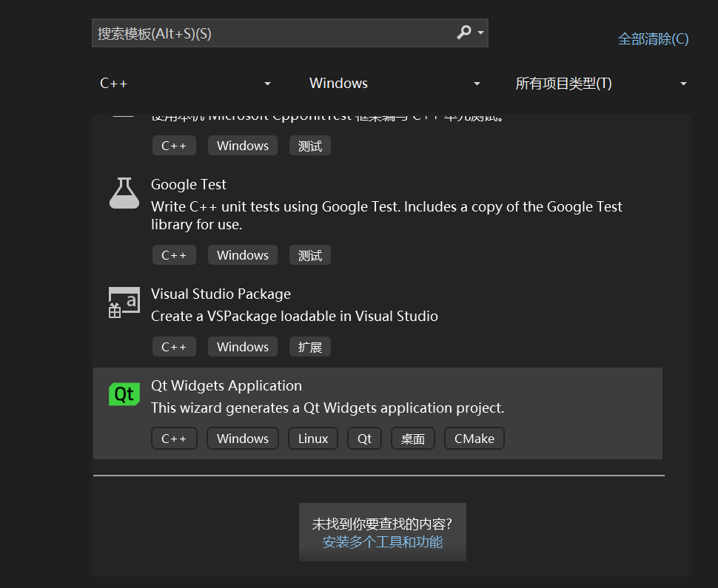Click the CMake tag on Qt template
Image resolution: width=718 pixels, height=588 pixels.
click(474, 438)
